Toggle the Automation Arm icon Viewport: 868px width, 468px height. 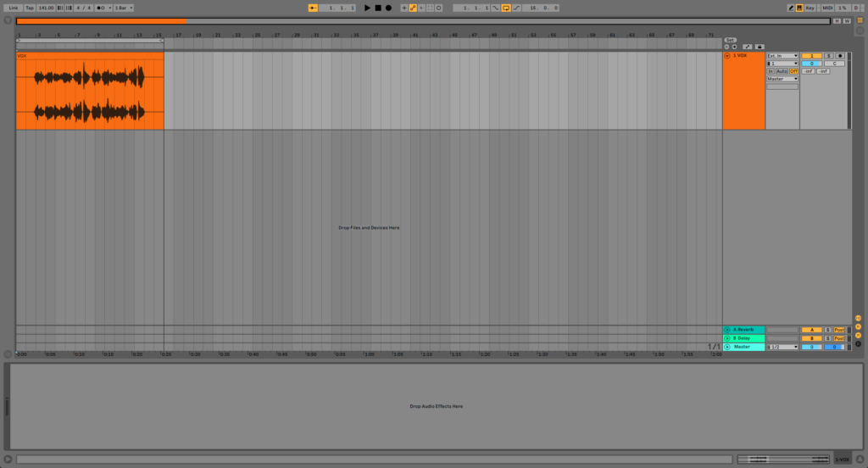[413, 8]
